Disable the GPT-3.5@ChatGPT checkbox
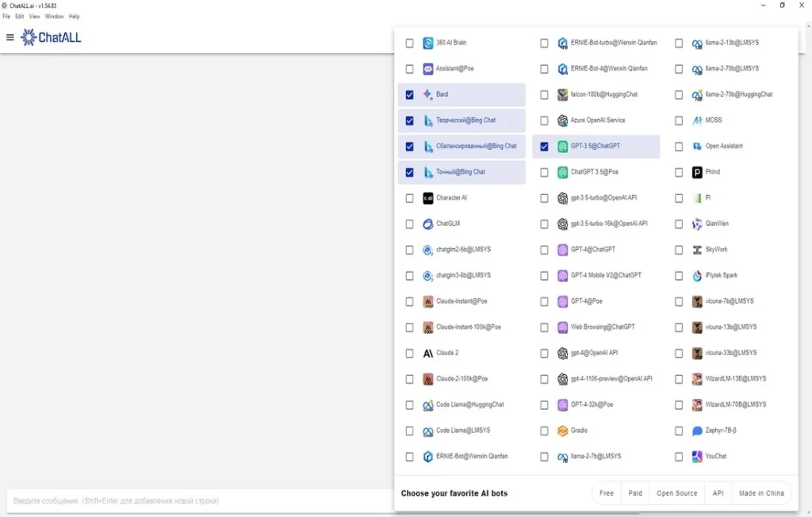The height and width of the screenshot is (517, 812). pyautogui.click(x=544, y=147)
